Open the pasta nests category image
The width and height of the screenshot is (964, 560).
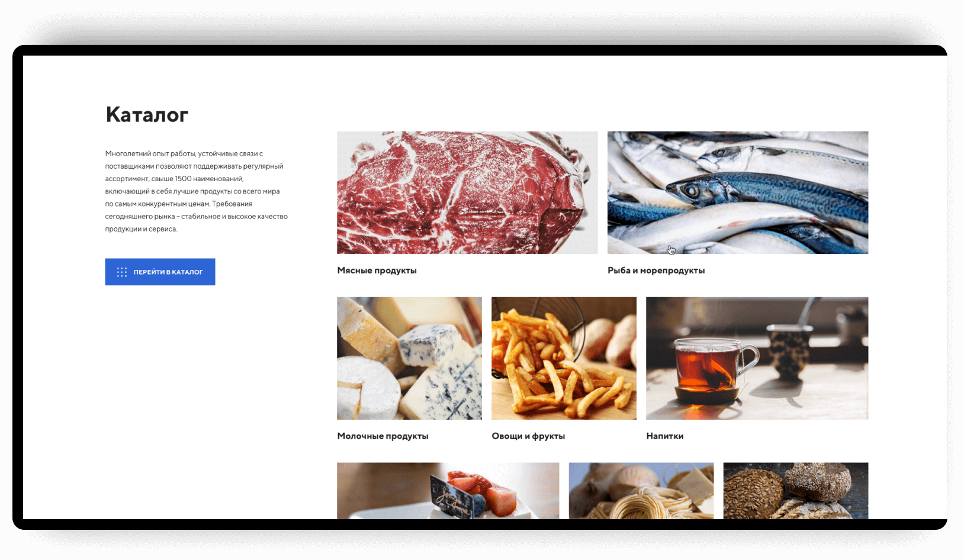(641, 491)
